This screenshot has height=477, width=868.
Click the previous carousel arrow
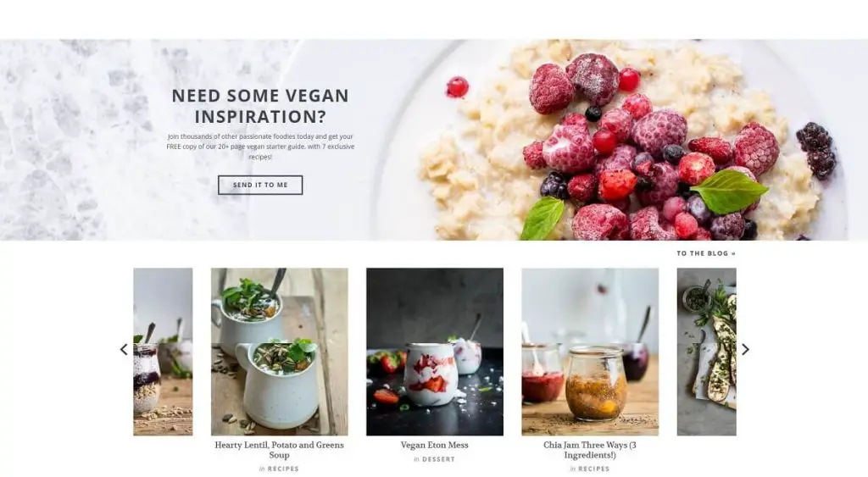[x=124, y=349]
